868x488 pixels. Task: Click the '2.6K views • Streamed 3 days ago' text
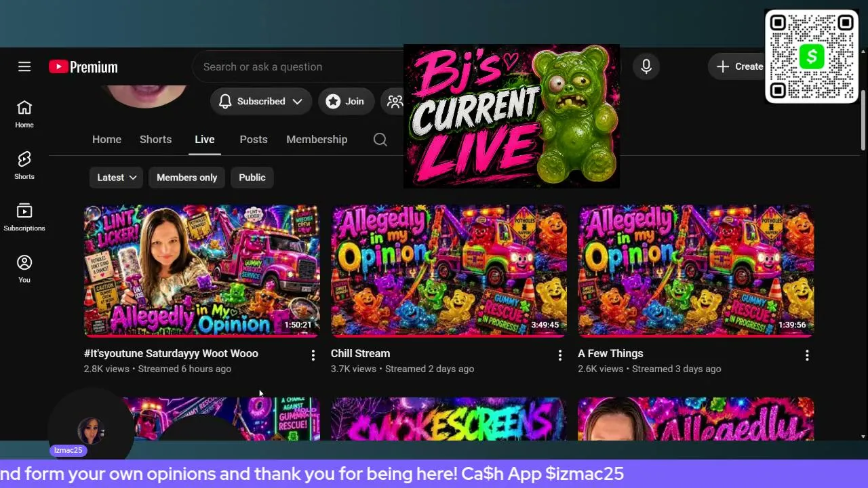pos(649,369)
